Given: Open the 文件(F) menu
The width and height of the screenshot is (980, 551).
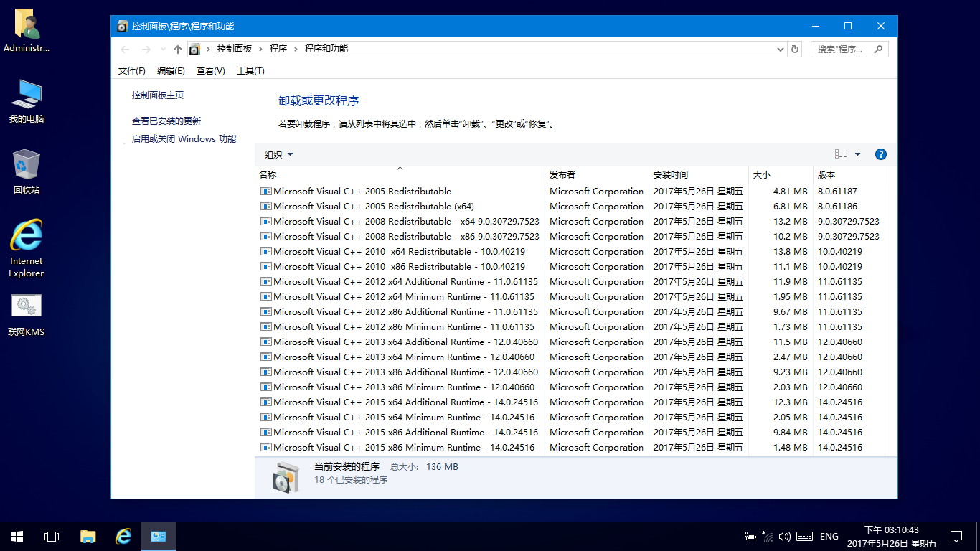Looking at the screenshot, I should [132, 70].
